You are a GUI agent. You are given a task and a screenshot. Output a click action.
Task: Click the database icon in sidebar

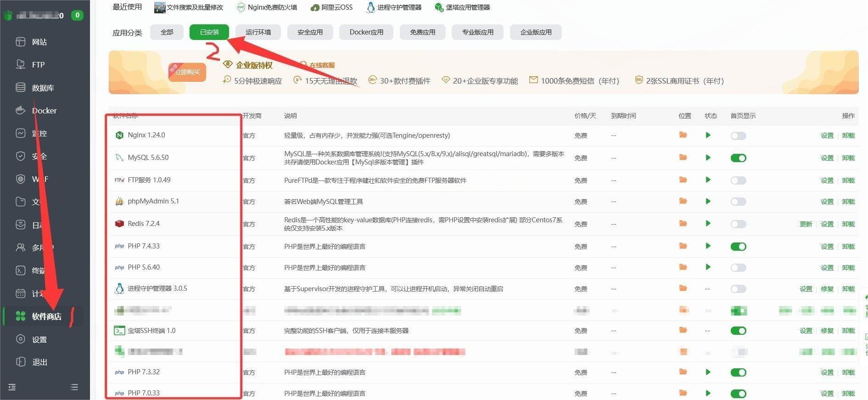20,87
